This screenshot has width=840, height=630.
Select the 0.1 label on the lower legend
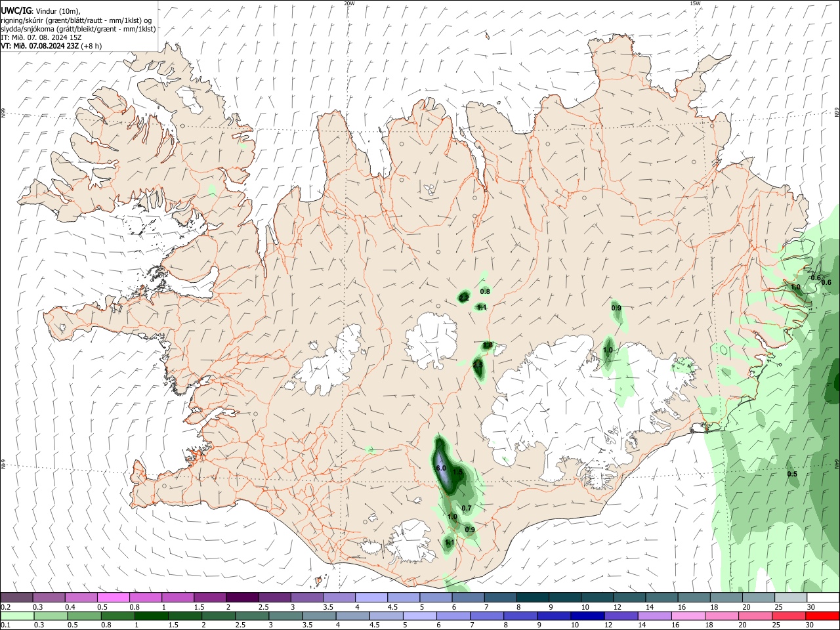(x=5, y=625)
